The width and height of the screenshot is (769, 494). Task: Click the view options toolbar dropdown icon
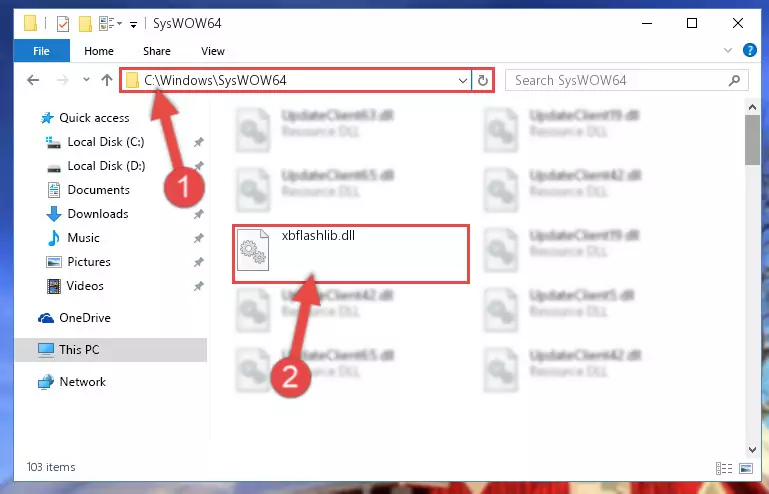pyautogui.click(x=110, y=24)
